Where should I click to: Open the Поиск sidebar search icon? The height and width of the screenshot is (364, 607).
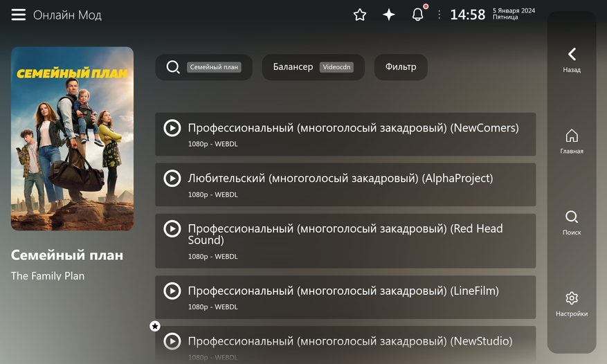tap(572, 217)
